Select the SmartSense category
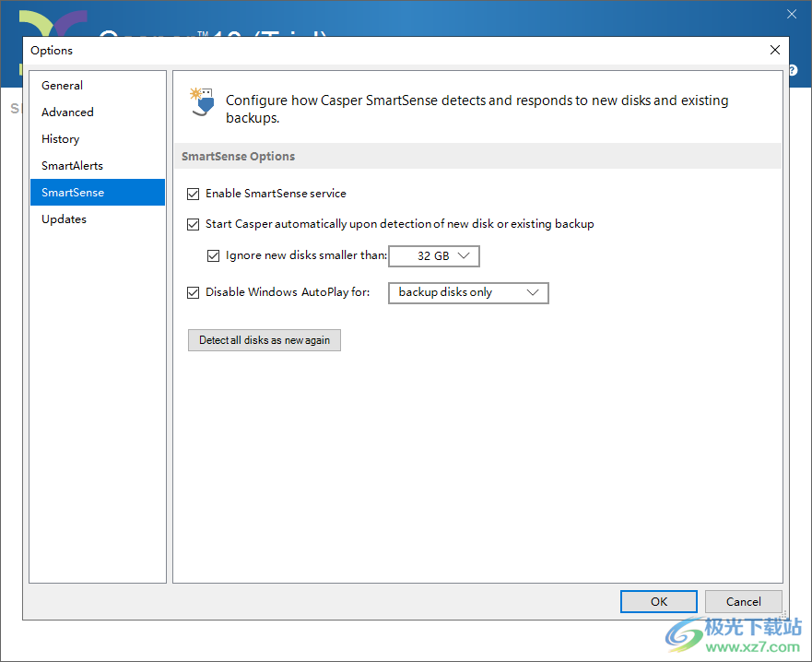This screenshot has height=662, width=812. coord(73,193)
